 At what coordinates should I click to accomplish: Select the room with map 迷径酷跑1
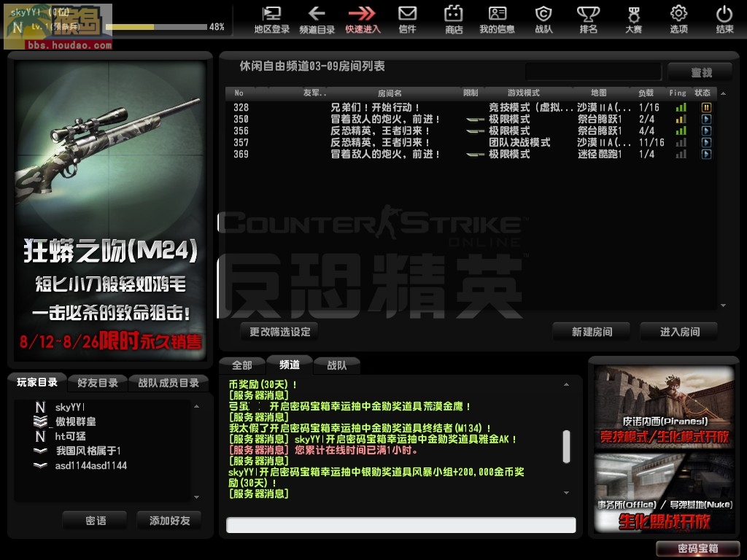(469, 155)
